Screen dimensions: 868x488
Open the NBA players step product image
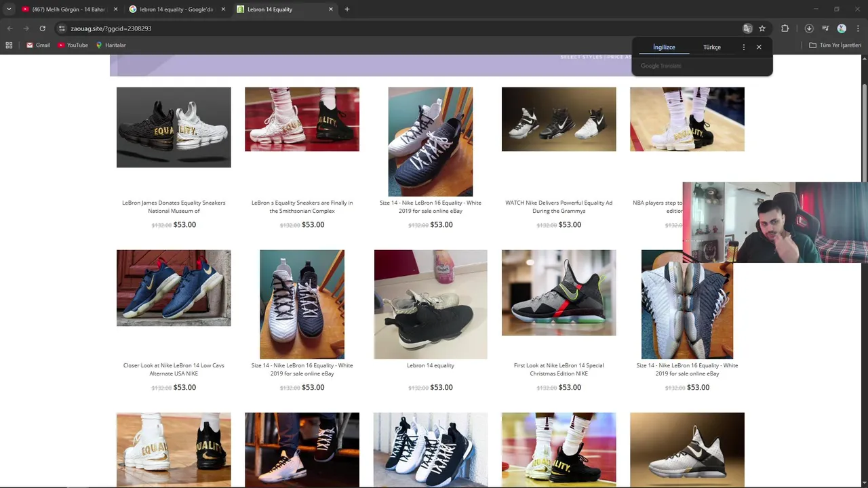(687, 119)
